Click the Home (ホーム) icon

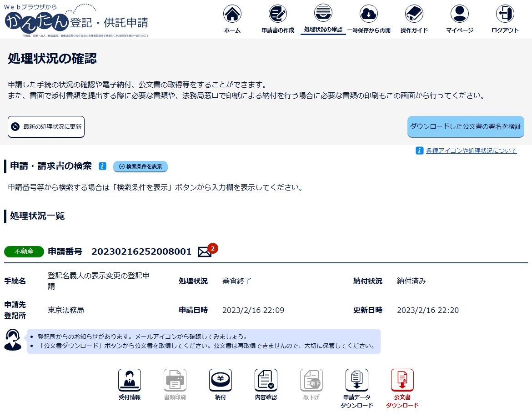pos(232,15)
